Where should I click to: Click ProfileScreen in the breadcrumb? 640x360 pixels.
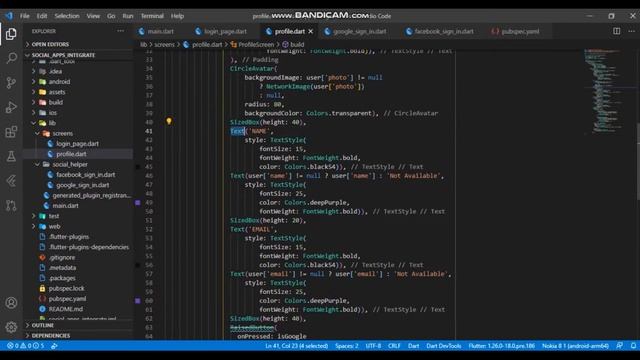256,44
